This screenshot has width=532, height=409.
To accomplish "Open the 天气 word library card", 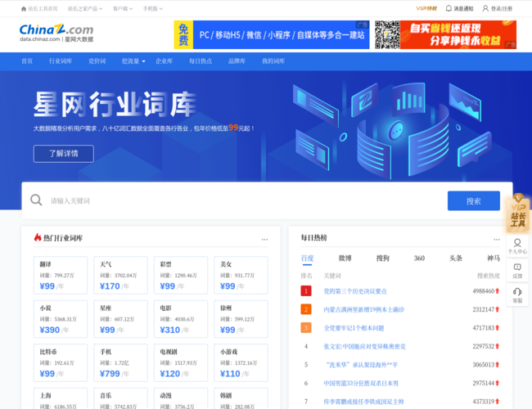I will 120,275.
